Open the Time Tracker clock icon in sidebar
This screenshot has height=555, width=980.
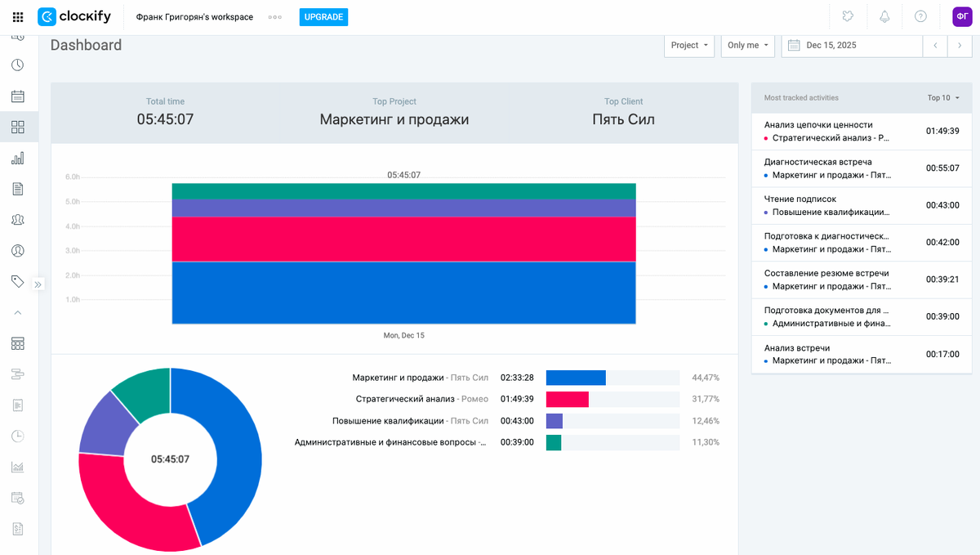point(18,65)
